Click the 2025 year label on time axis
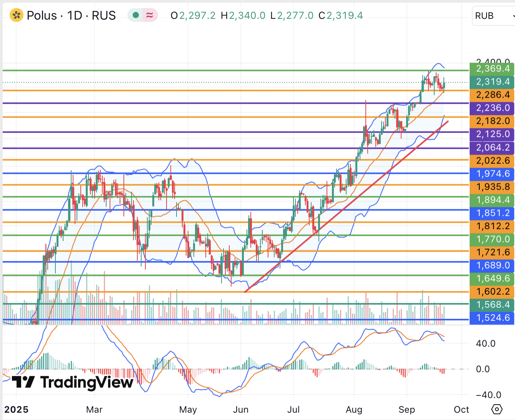 coord(16,410)
